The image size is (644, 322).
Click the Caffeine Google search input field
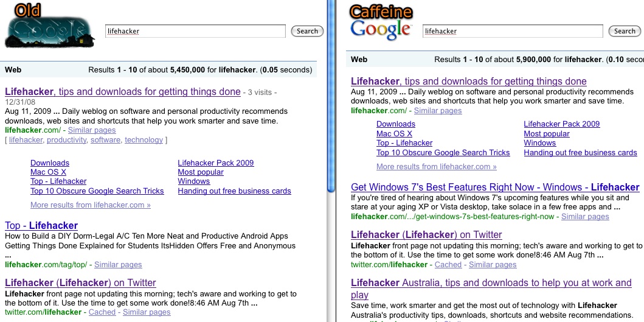(513, 31)
